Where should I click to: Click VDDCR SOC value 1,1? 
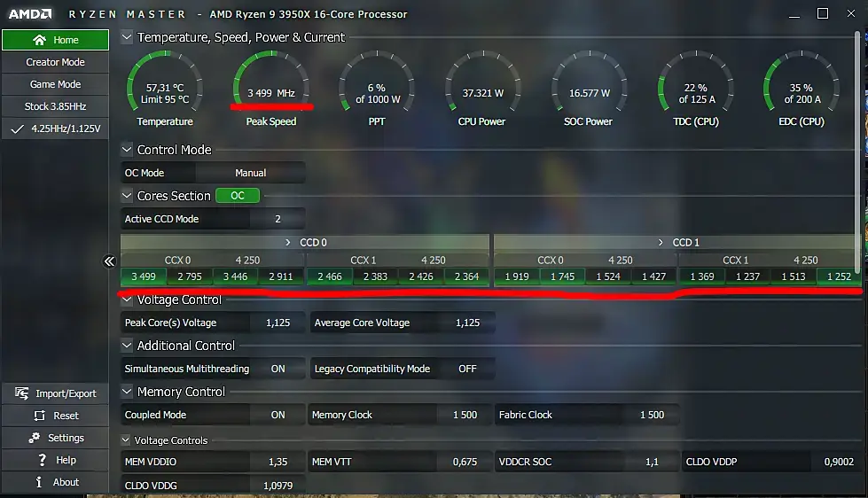652,462
